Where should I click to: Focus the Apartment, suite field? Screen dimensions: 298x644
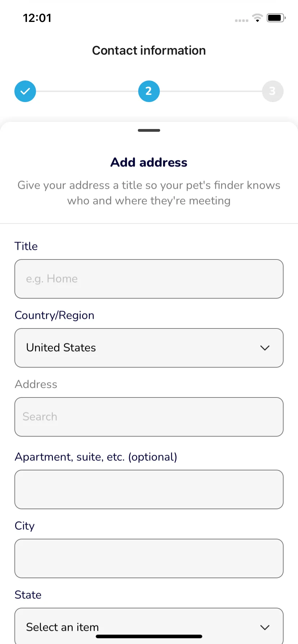tap(149, 489)
